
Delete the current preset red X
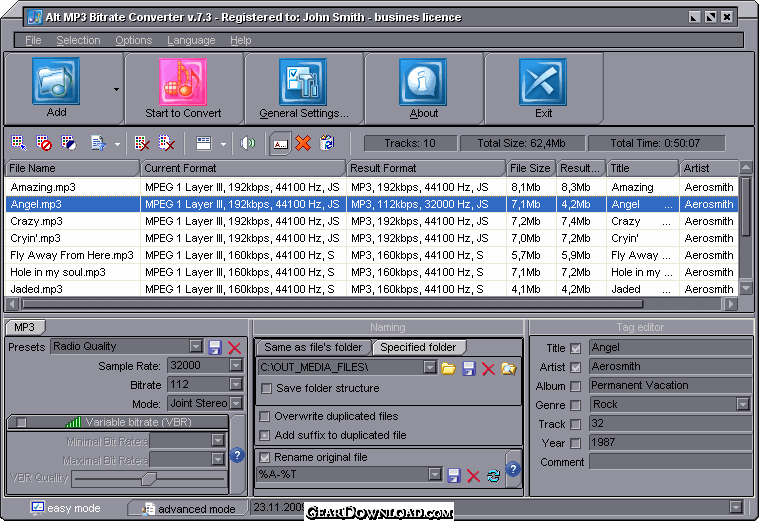pyautogui.click(x=234, y=347)
